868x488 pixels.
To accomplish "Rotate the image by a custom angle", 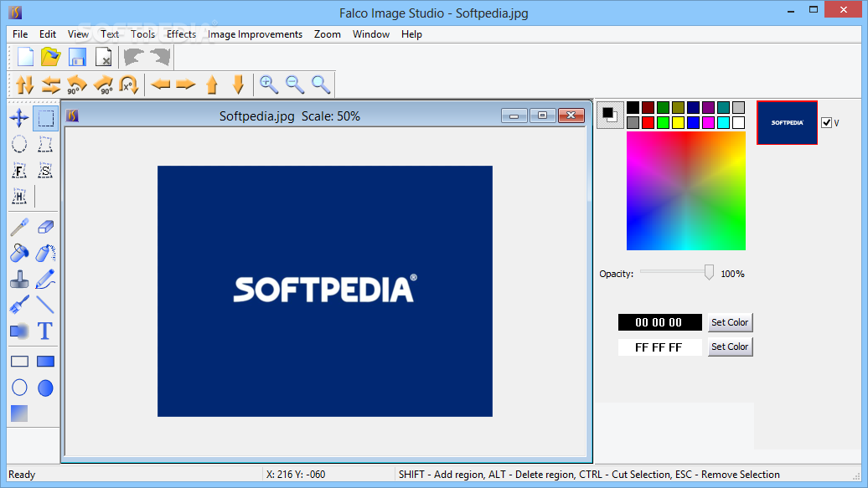I will [x=128, y=85].
